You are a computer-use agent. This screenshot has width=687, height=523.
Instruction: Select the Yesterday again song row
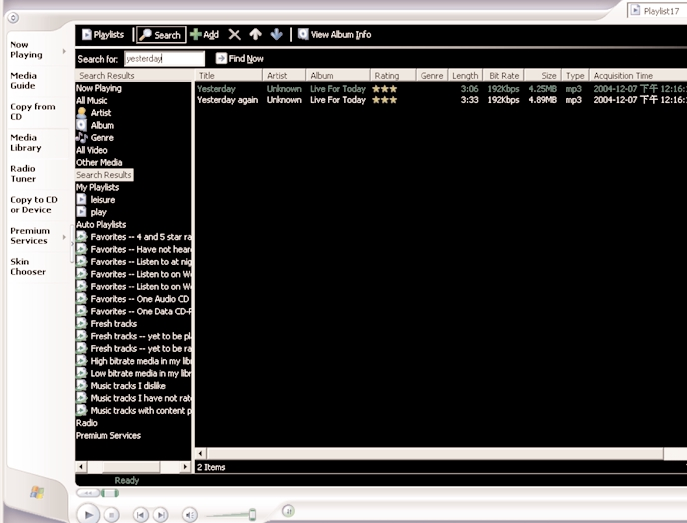441,100
